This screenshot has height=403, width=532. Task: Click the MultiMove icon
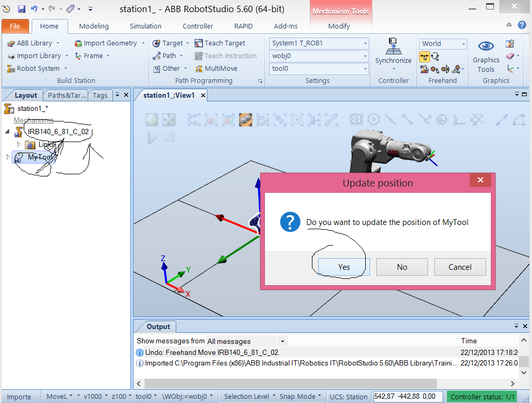click(x=198, y=69)
